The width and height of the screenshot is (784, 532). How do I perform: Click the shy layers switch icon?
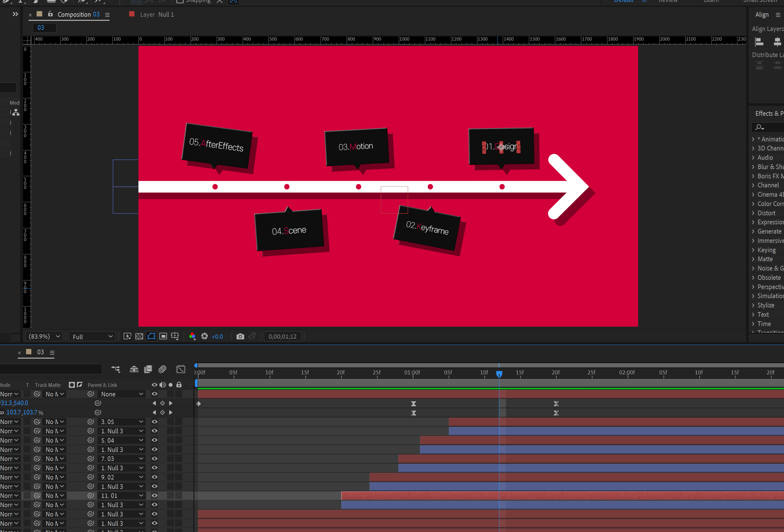134,369
